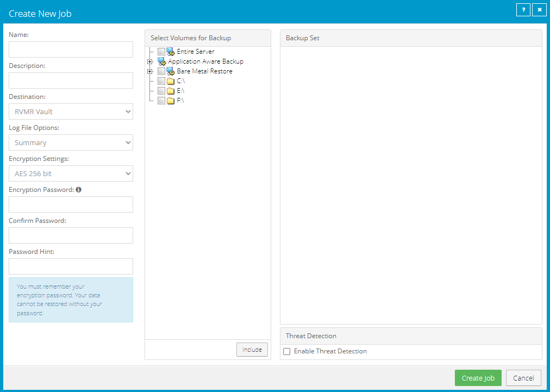This screenshot has width=550, height=392.
Task: Open help via the question mark icon
Action: (523, 9)
